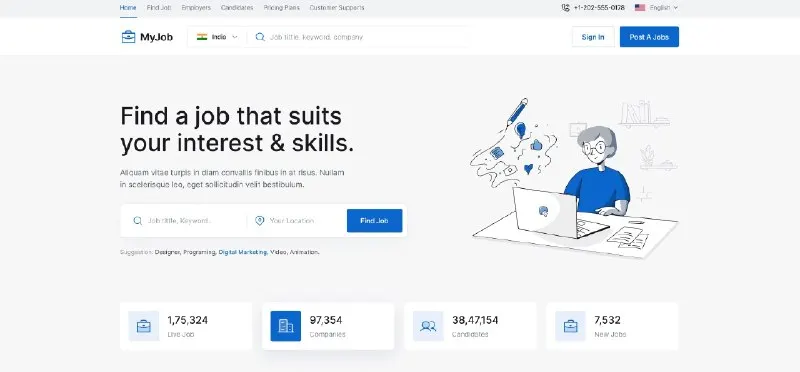The image size is (800, 372).
Task: Click the 97,354 Companies count
Action: tap(326, 320)
